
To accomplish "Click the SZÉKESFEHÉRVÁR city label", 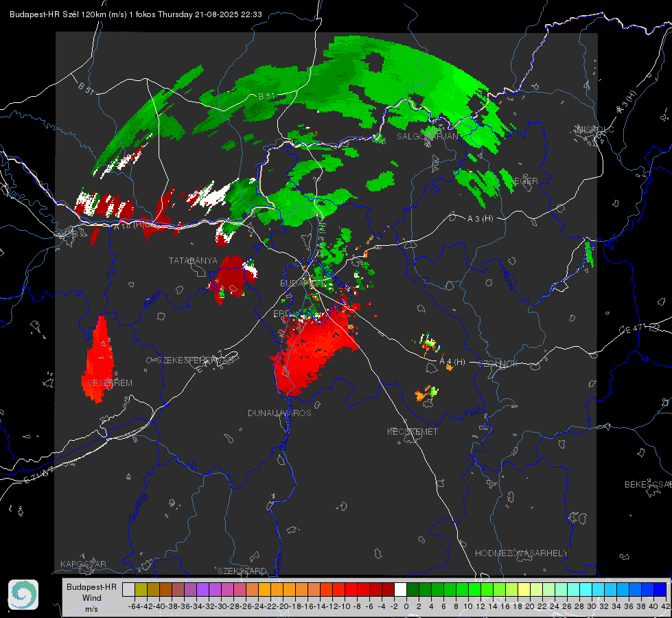I will click(x=195, y=360).
